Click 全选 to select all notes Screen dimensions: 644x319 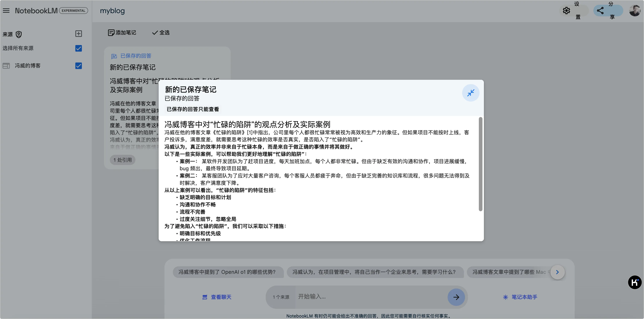[x=161, y=33]
